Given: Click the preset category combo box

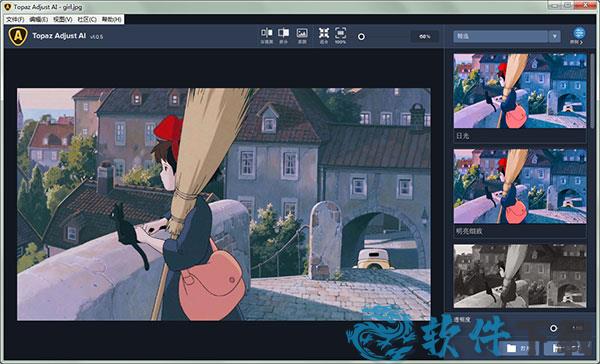Looking at the screenshot, I should 507,36.
